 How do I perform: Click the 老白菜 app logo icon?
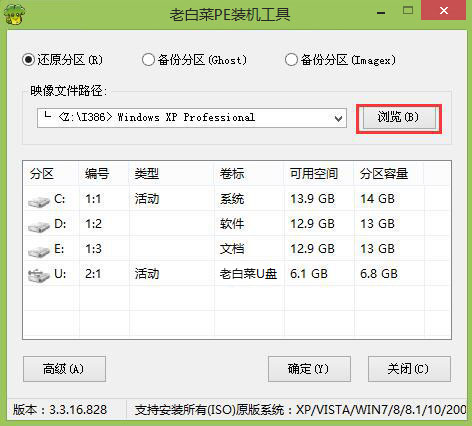(x=14, y=14)
